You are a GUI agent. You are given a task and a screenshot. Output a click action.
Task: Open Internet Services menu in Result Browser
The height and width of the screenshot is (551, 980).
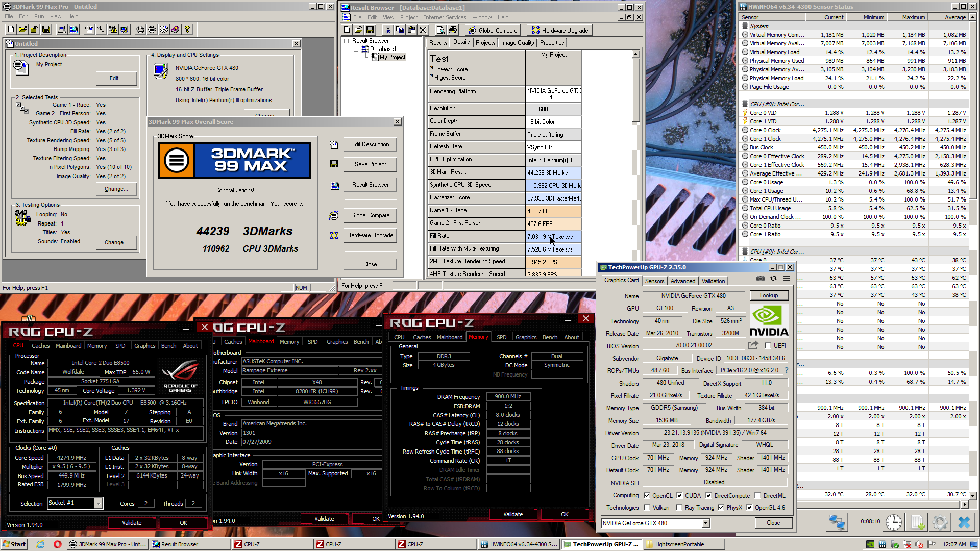[445, 17]
